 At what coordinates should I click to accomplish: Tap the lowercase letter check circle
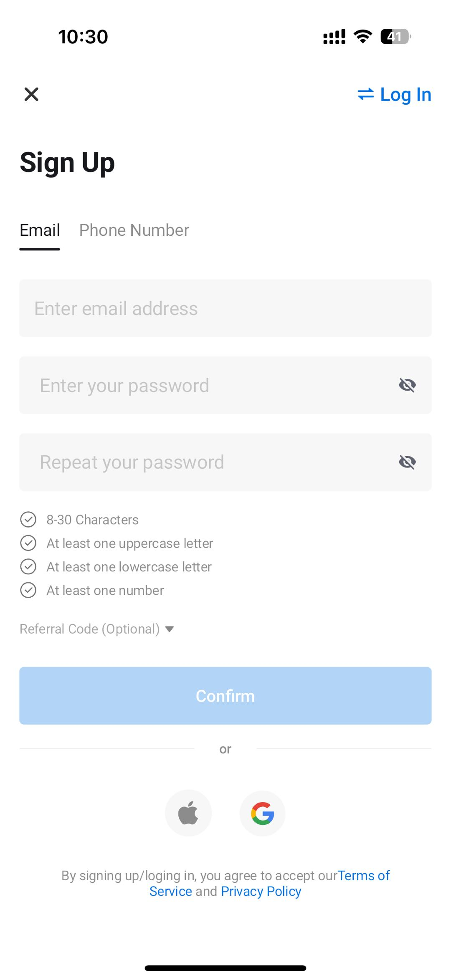(x=28, y=567)
